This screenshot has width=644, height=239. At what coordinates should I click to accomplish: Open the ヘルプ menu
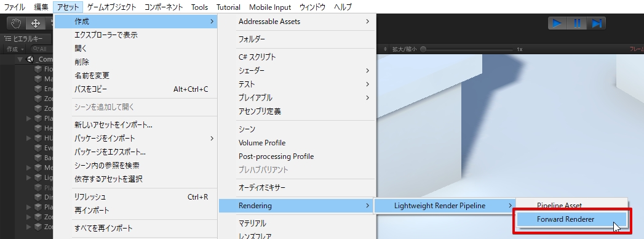343,7
